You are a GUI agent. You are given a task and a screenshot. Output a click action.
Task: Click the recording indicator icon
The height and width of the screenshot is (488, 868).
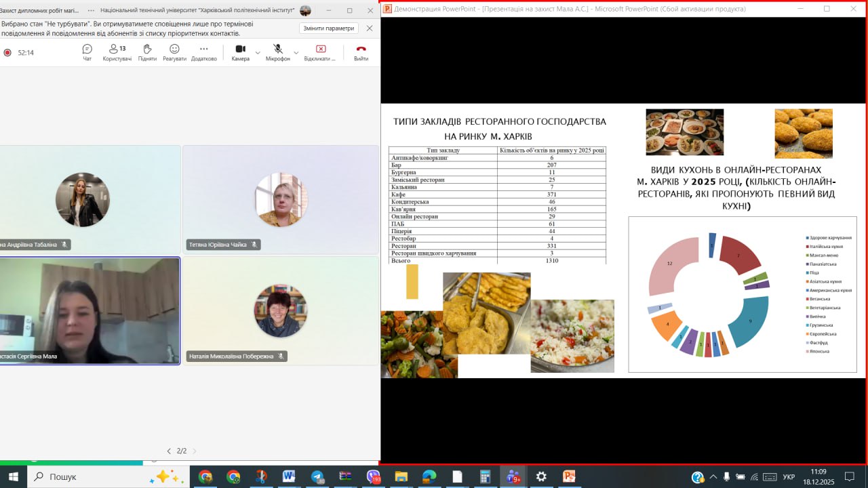pos(7,52)
